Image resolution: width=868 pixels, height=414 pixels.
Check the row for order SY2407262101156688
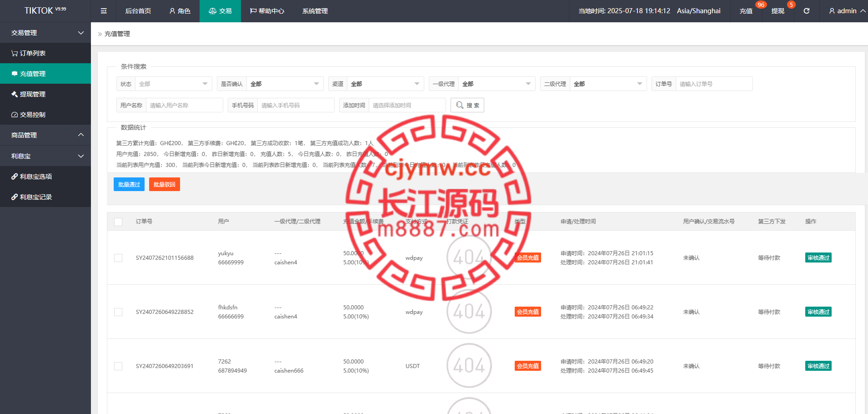pos(118,258)
